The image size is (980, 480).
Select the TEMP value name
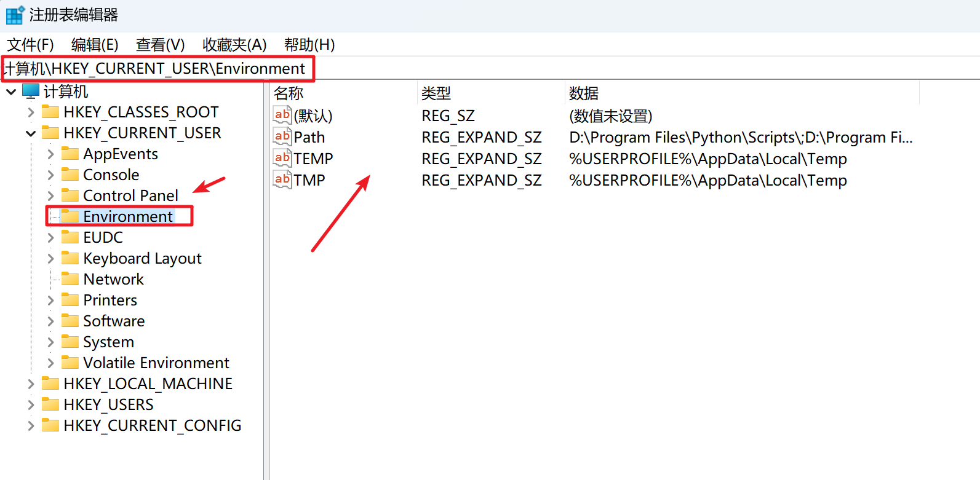(313, 159)
